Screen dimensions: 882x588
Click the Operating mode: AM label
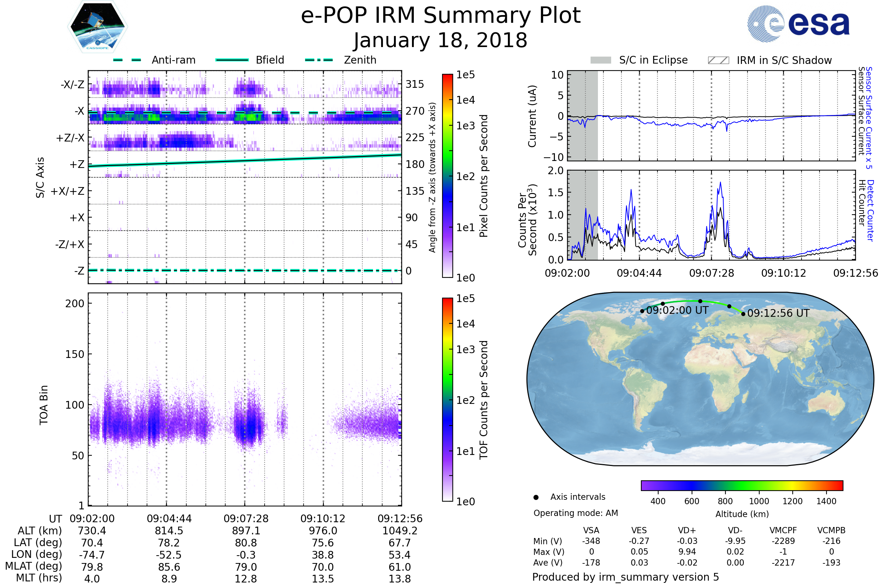pos(576,513)
